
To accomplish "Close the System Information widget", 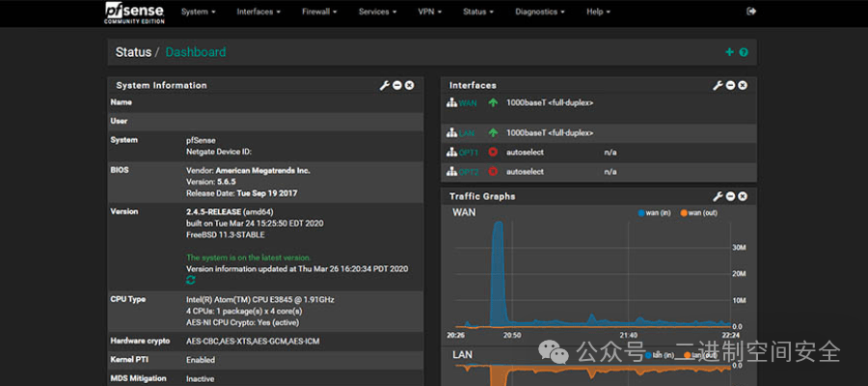I will (410, 86).
